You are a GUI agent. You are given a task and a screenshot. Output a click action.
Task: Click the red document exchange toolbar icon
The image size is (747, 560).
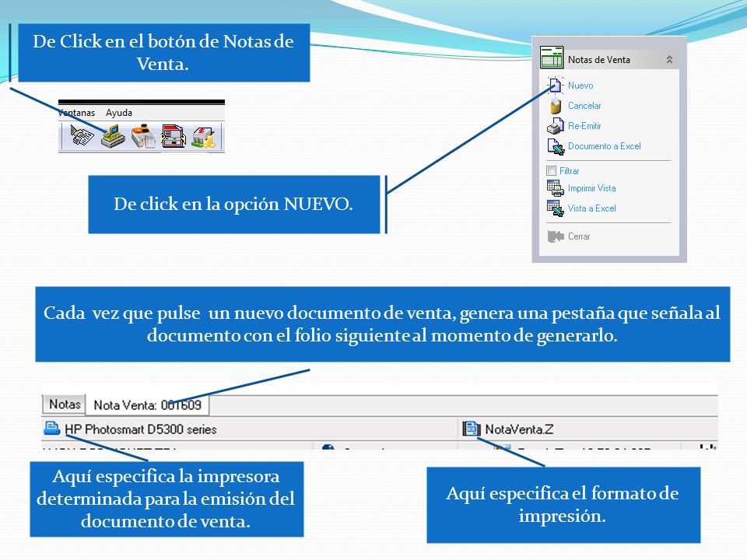coord(174,136)
